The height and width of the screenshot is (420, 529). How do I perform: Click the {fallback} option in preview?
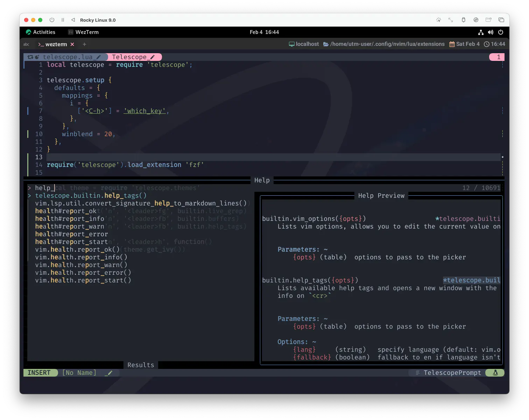click(x=312, y=357)
